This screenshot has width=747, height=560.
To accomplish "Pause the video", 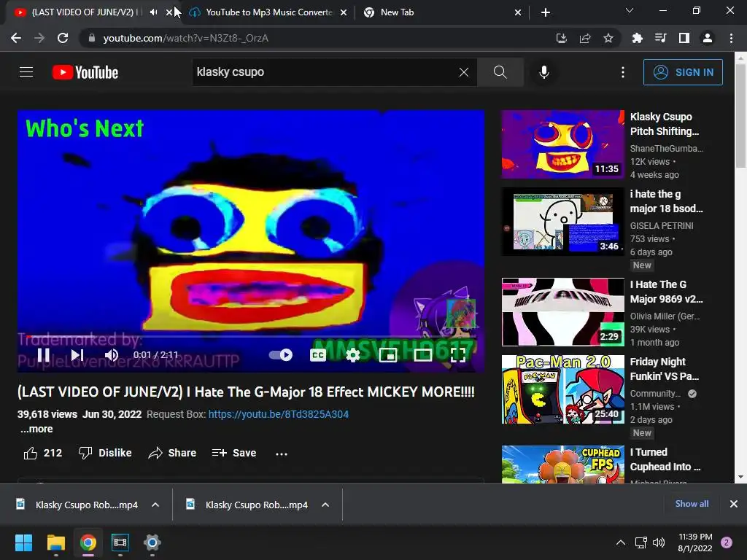I will pos(43,355).
